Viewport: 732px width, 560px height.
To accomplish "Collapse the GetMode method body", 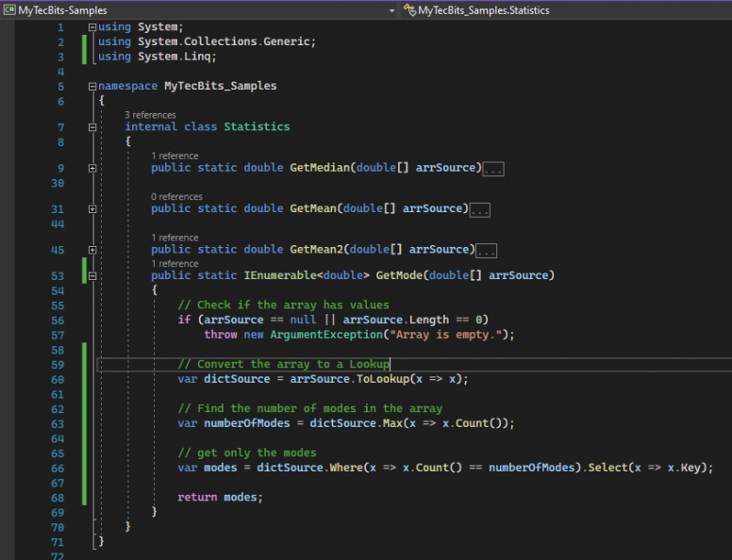I will (92, 276).
